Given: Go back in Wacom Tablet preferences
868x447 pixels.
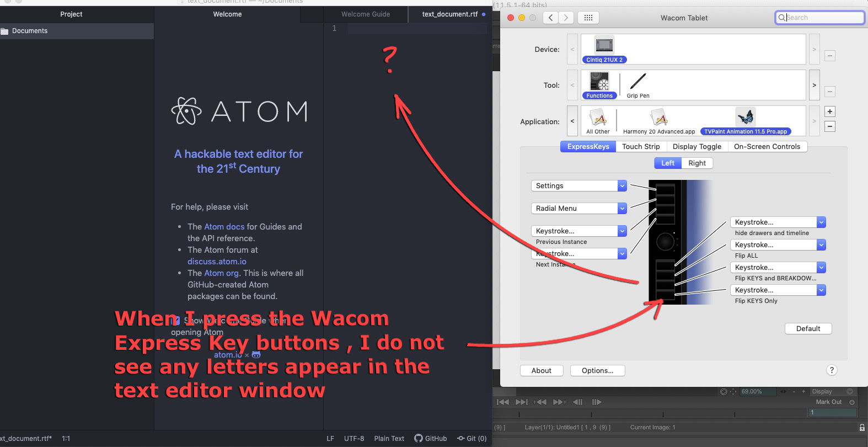Looking at the screenshot, I should 550,18.
